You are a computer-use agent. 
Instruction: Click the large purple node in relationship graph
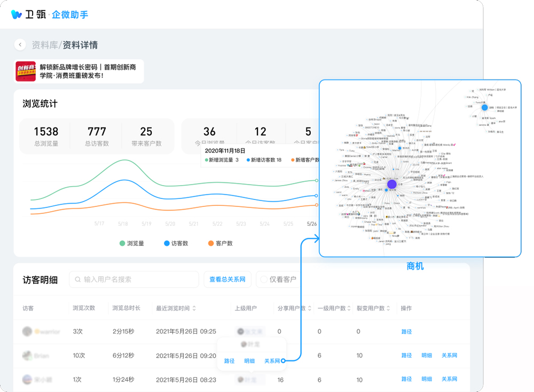point(392,184)
